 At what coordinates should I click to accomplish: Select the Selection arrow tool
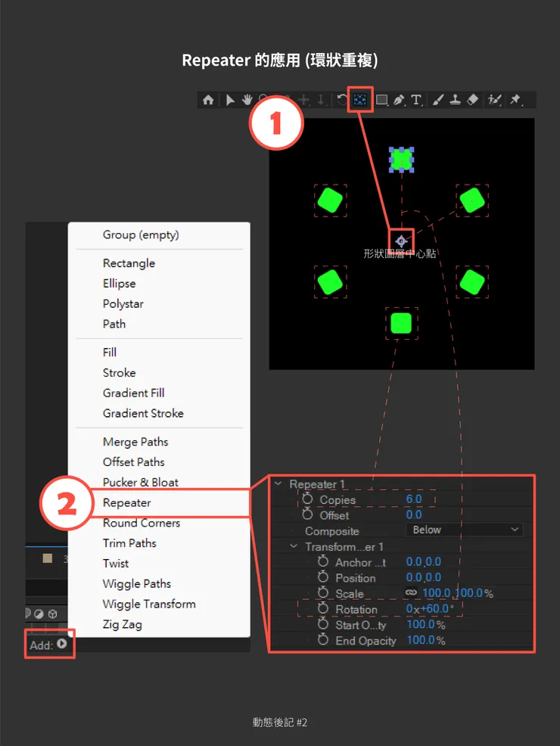click(230, 100)
